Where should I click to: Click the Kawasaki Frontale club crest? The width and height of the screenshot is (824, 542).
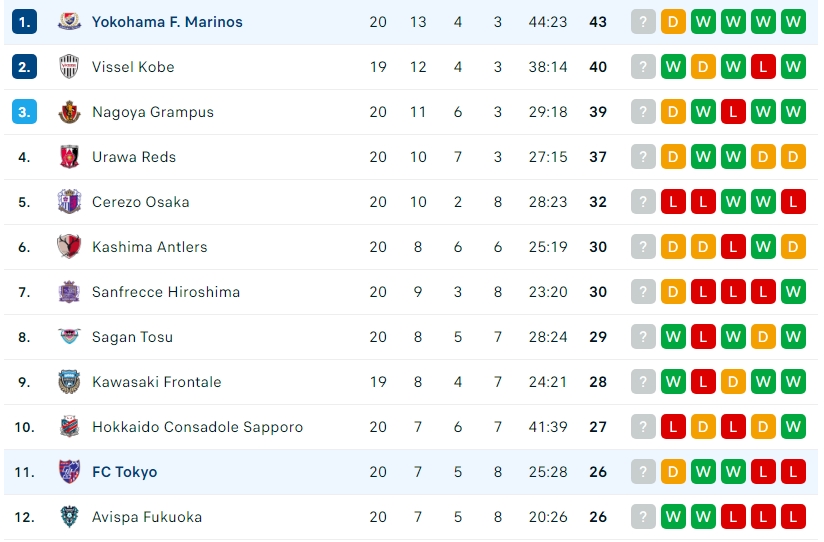coord(69,382)
